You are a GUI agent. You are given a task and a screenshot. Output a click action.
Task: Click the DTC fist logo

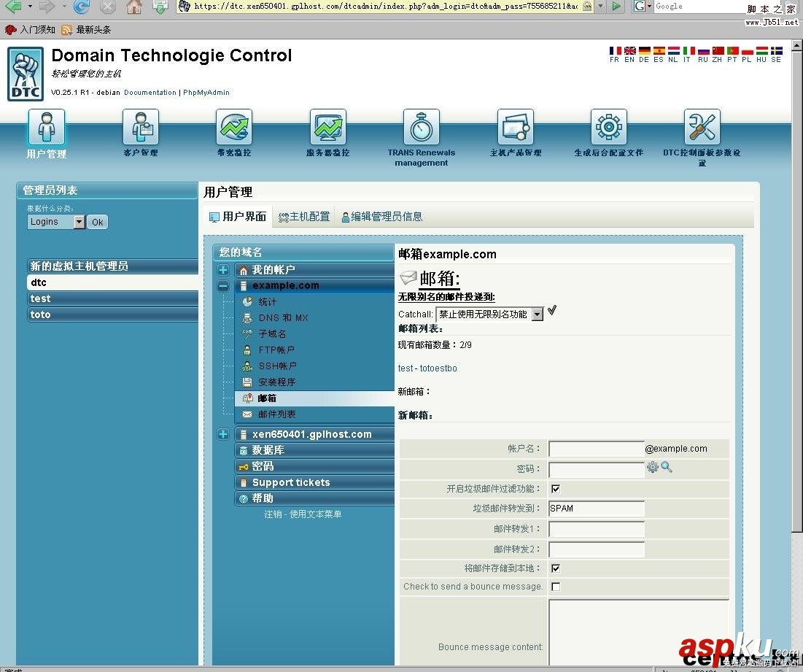pos(26,74)
